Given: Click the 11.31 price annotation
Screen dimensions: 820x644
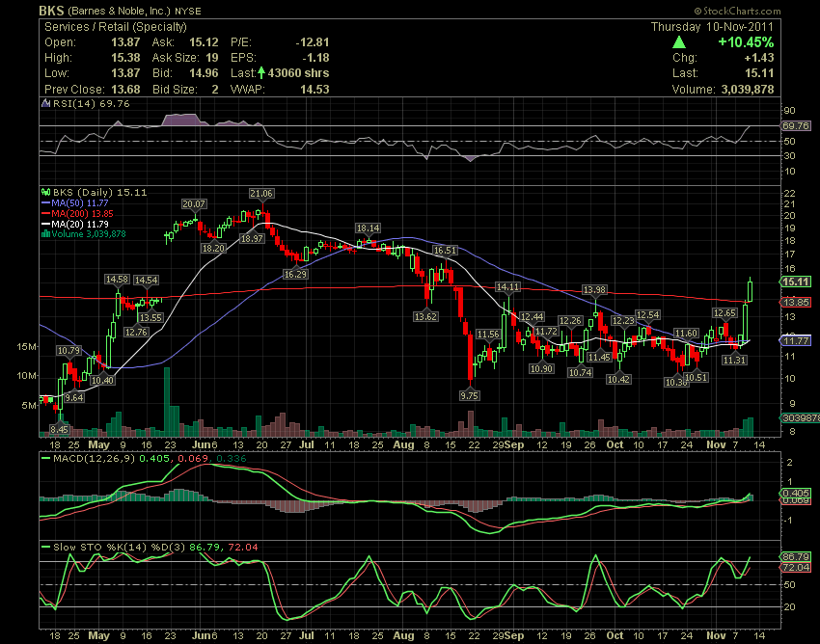Looking at the screenshot, I should tap(734, 360).
